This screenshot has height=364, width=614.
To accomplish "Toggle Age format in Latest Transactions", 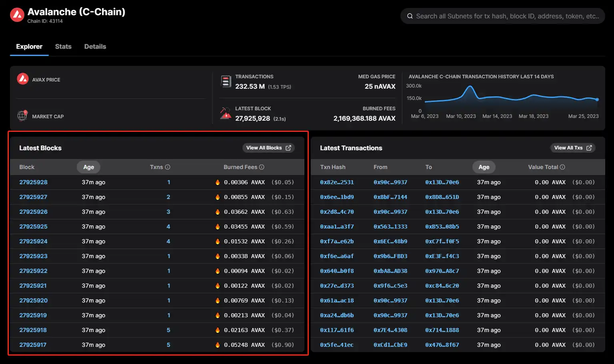I will 484,167.
